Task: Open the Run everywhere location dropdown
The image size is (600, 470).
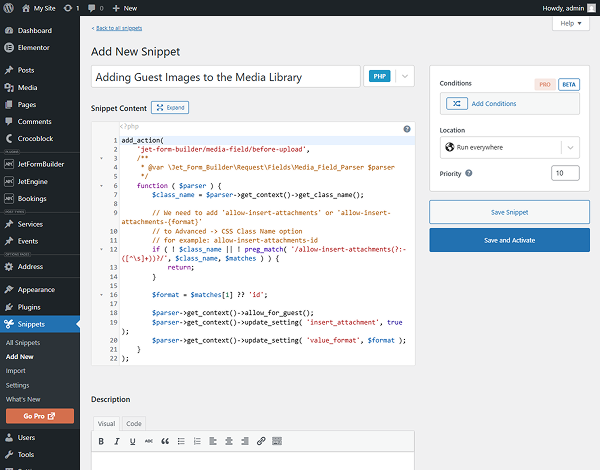Action: pyautogui.click(x=509, y=147)
